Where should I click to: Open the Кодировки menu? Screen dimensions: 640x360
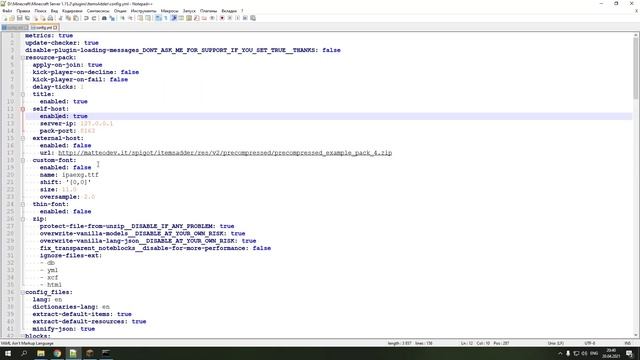click(72, 11)
